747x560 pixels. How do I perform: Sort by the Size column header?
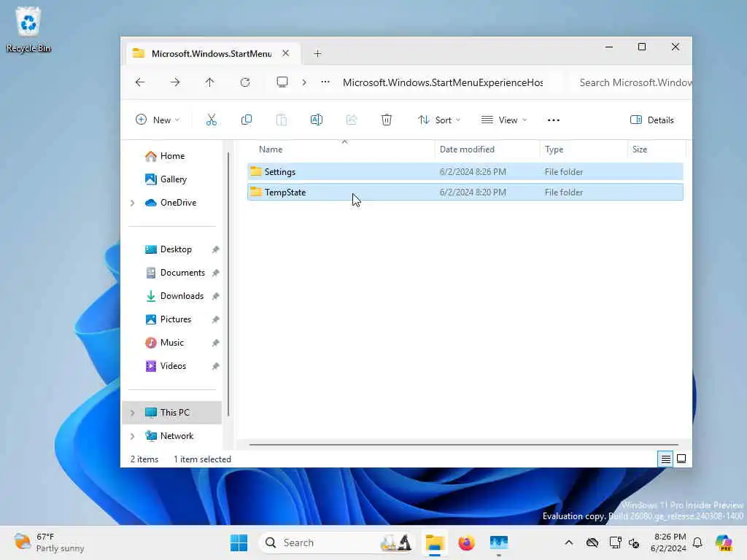(639, 149)
